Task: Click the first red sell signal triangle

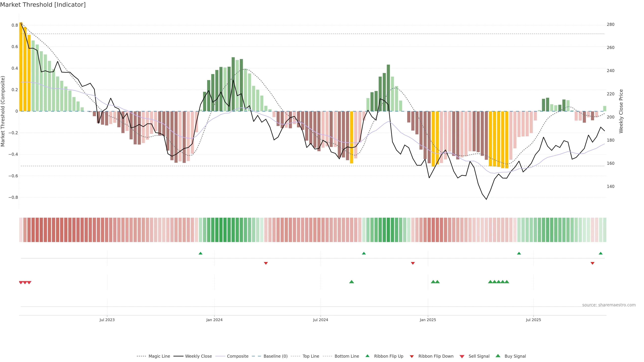Action: pos(21,283)
